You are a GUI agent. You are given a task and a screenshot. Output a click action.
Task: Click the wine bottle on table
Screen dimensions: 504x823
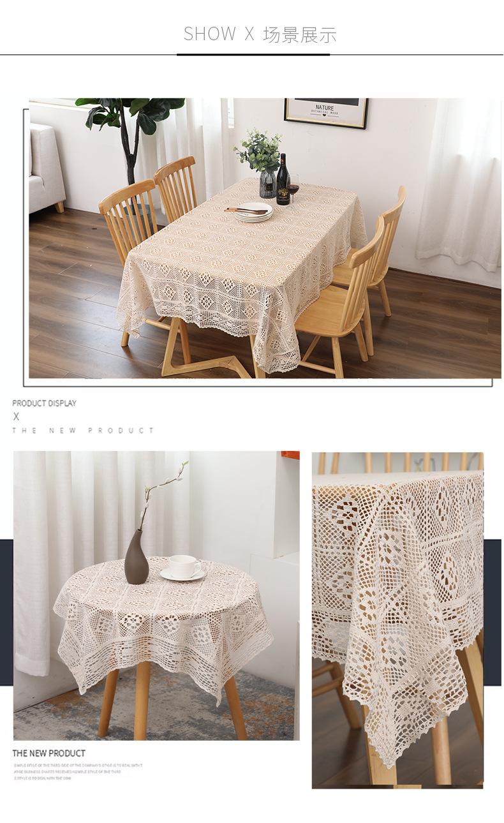[x=283, y=179]
